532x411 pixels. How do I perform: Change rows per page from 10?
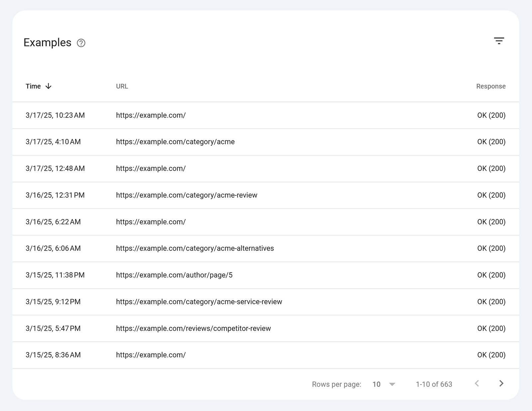tap(377, 384)
